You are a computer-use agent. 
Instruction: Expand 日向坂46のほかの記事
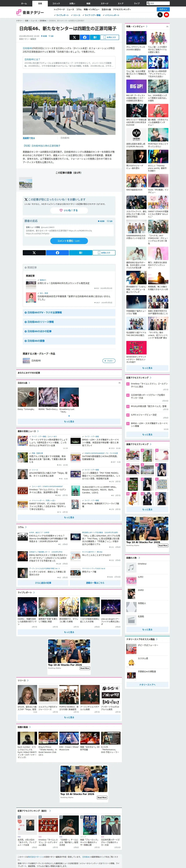point(69,332)
